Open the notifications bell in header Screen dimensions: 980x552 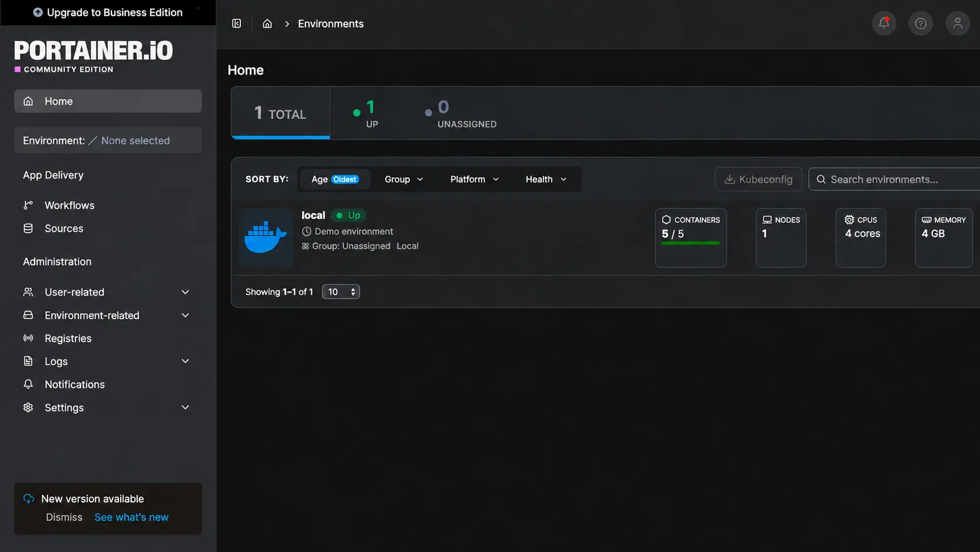[x=884, y=23]
